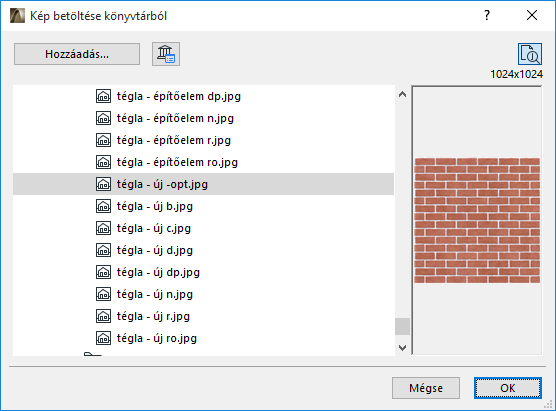Click file icon of tégla - új -opt.jpg
This screenshot has width=556, height=411.
coord(104,184)
